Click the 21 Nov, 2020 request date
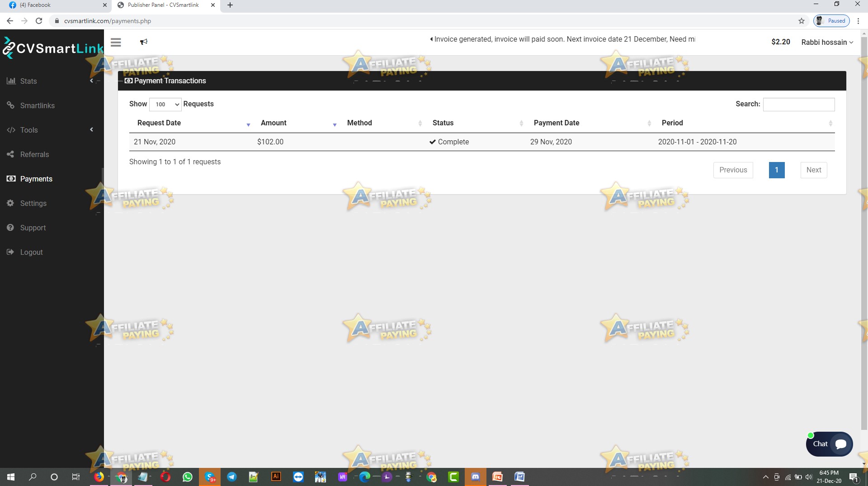Screen dimensions: 868x486 click(x=155, y=142)
